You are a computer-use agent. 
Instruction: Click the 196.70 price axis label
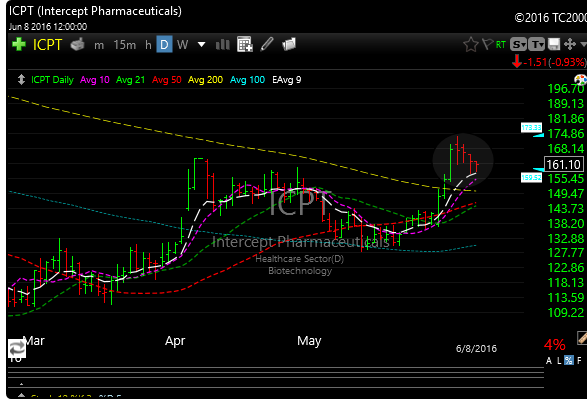coord(565,89)
